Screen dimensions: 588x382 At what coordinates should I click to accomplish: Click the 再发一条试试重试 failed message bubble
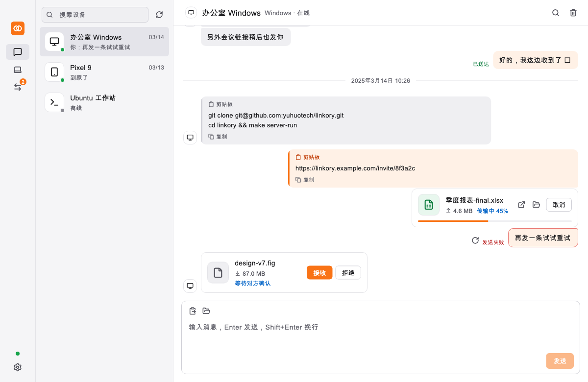(x=543, y=238)
